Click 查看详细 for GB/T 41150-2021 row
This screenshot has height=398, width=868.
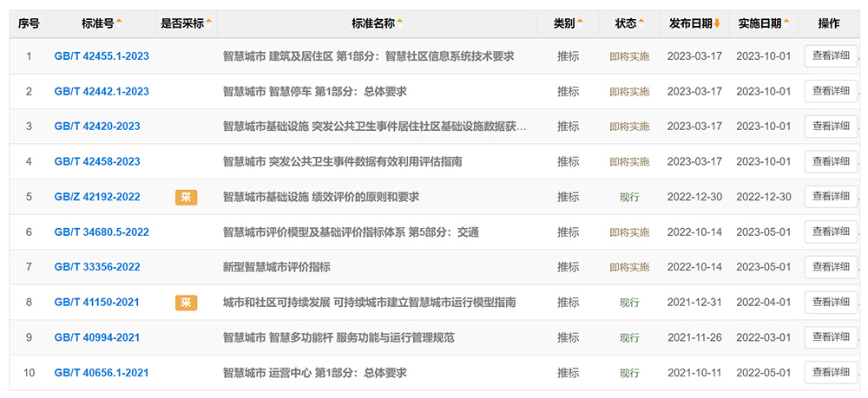(831, 302)
